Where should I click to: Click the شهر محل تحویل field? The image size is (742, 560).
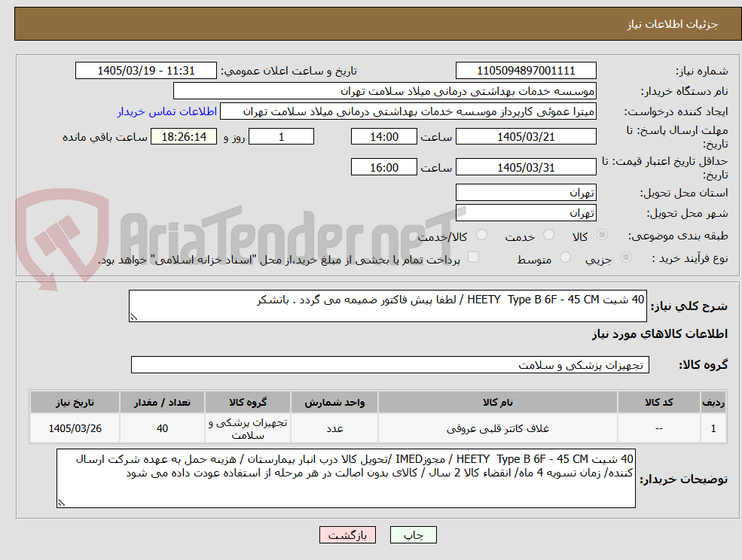click(x=526, y=213)
